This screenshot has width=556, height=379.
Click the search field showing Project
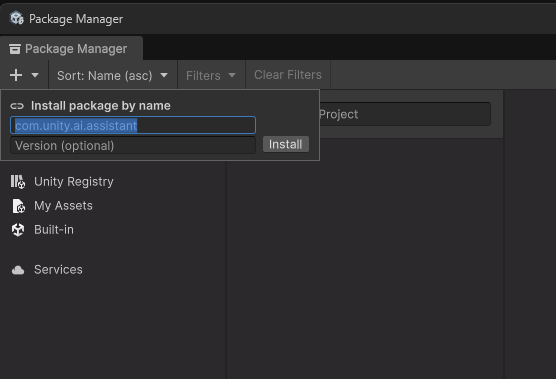click(405, 114)
